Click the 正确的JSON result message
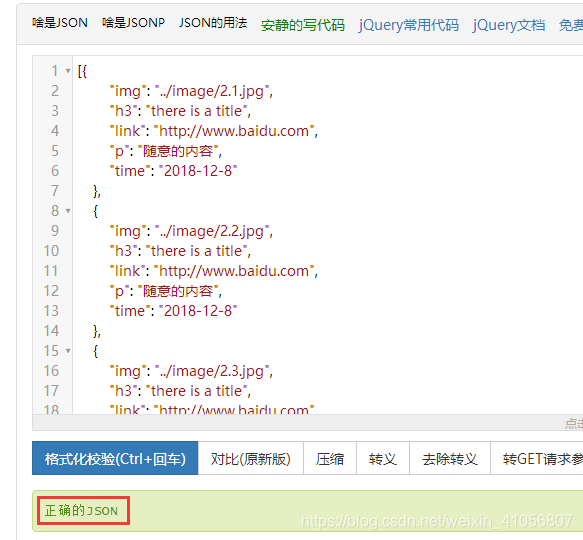The height and width of the screenshot is (540, 583). pyautogui.click(x=81, y=511)
